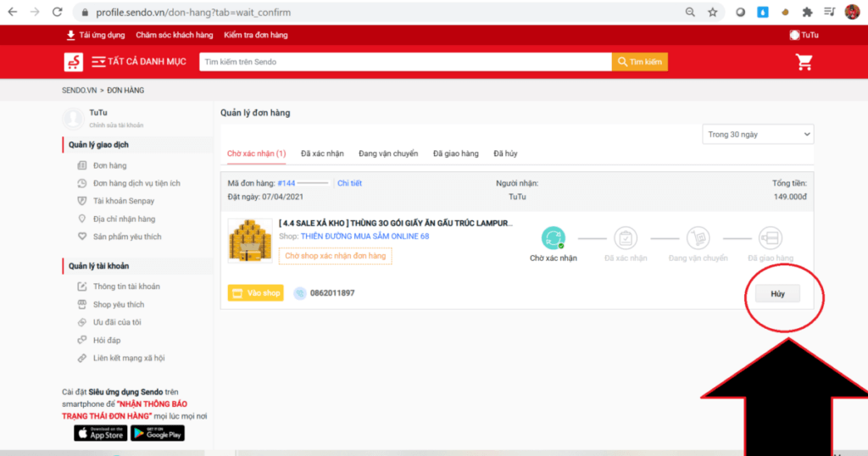Open the media control playlist icon

[829, 12]
